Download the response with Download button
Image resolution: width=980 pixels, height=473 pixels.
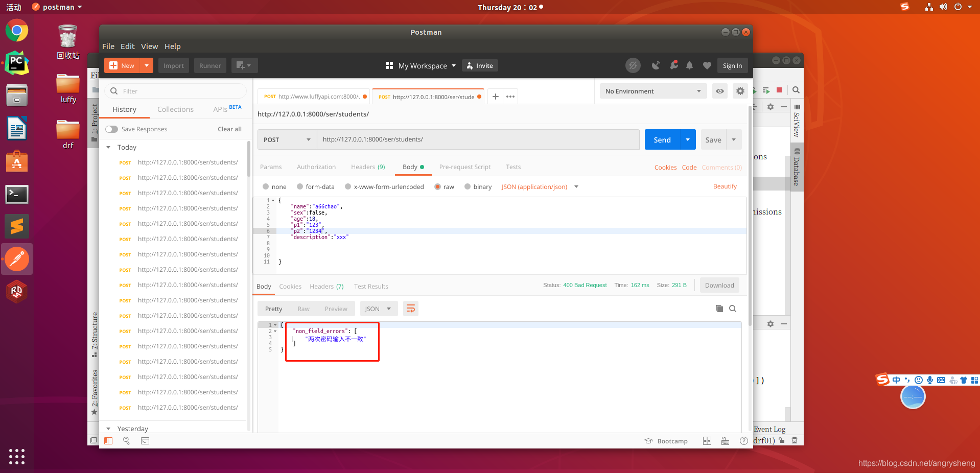pyautogui.click(x=719, y=286)
